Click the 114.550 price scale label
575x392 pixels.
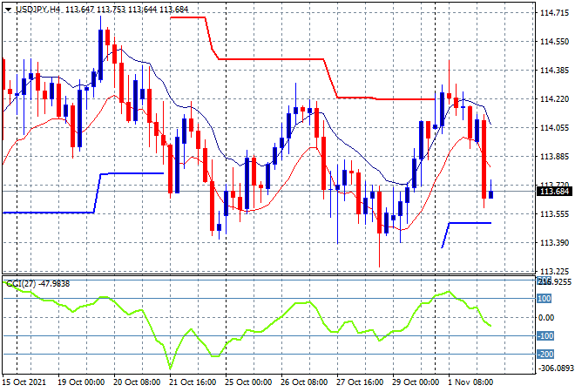pos(554,42)
